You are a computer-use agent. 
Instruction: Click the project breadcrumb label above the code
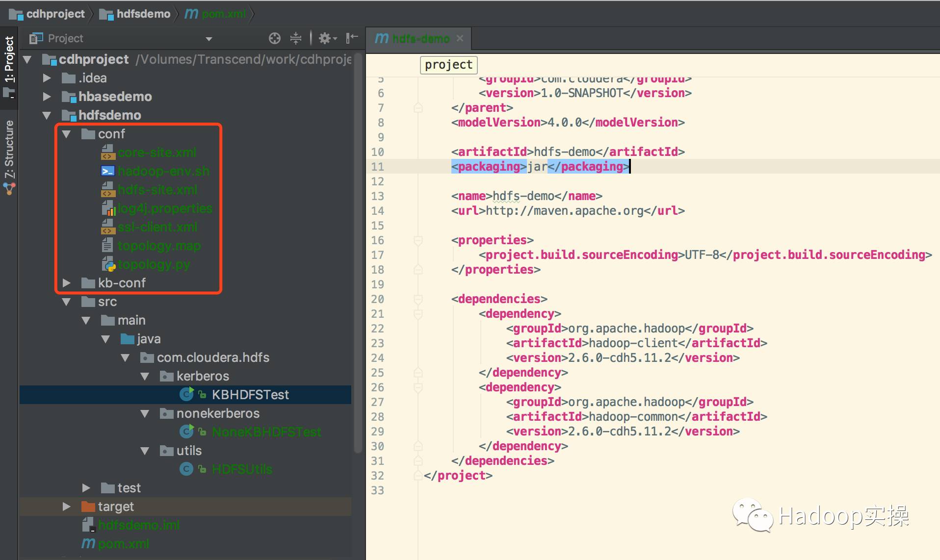pos(448,65)
